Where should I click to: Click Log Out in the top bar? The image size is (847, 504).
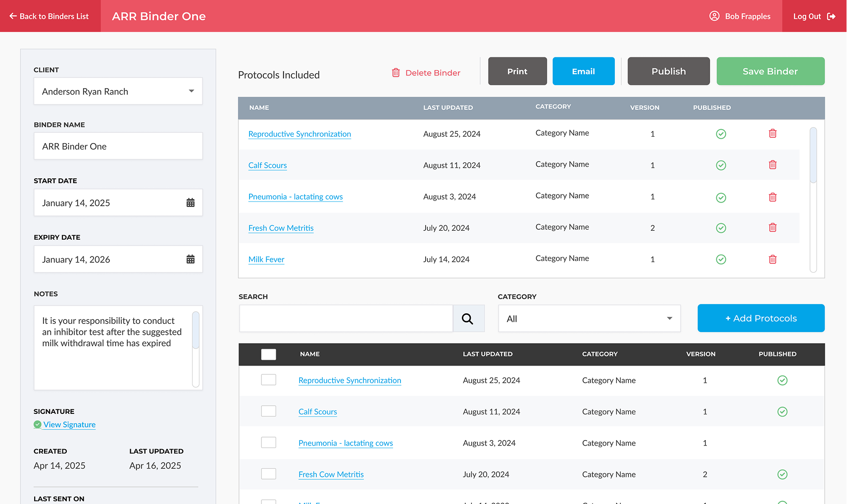tap(814, 16)
